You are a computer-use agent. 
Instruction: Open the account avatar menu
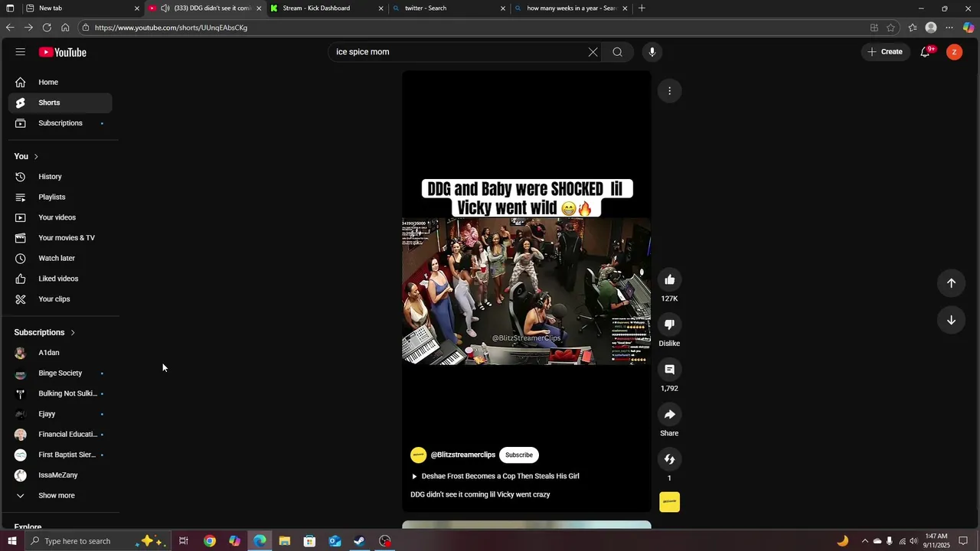click(x=954, y=52)
